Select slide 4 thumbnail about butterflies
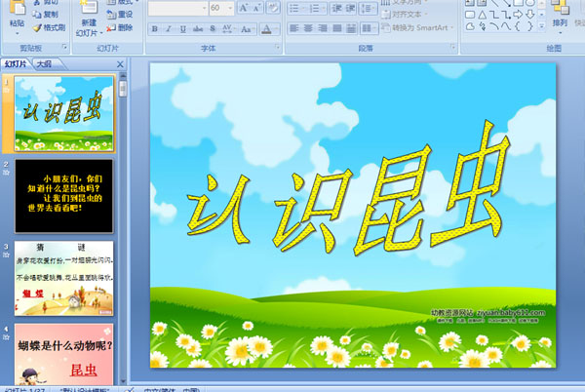585x392 pixels. click(63, 352)
